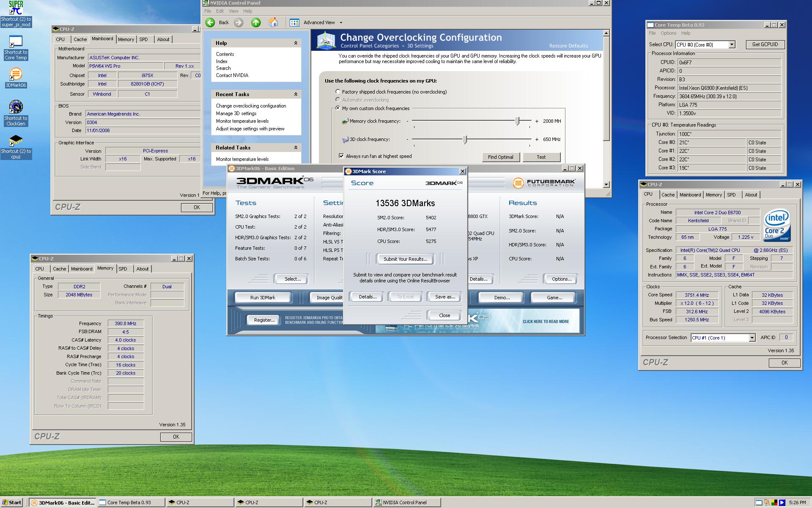This screenshot has height=508, width=812.
Task: Click the Intel Core 2 Duo logo in CPU-Z
Action: pyautogui.click(x=777, y=225)
